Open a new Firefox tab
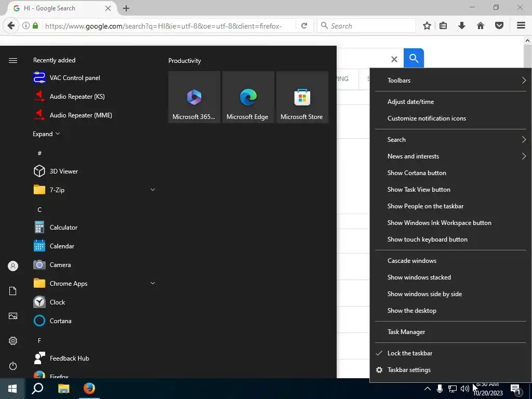532x399 pixels. tap(126, 8)
